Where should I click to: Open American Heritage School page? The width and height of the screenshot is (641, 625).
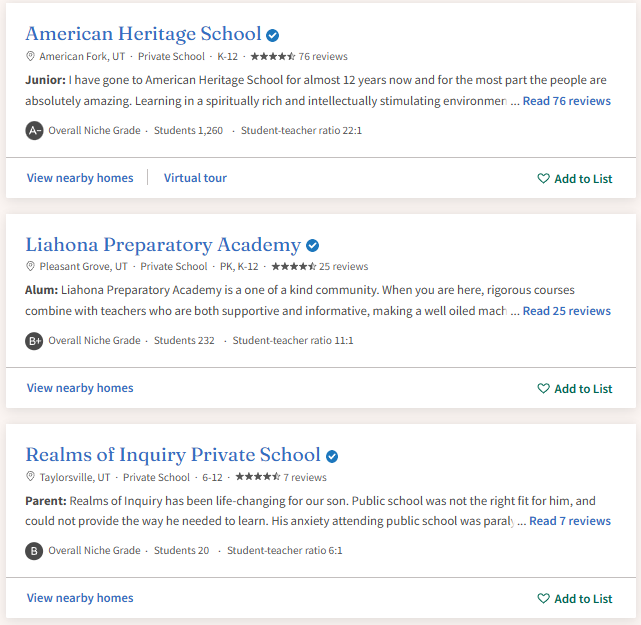(x=143, y=34)
